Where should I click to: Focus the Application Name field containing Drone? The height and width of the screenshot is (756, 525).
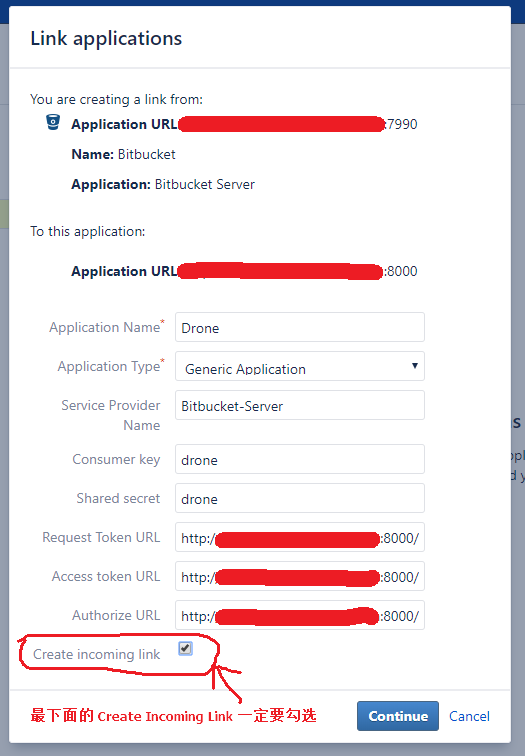point(299,327)
